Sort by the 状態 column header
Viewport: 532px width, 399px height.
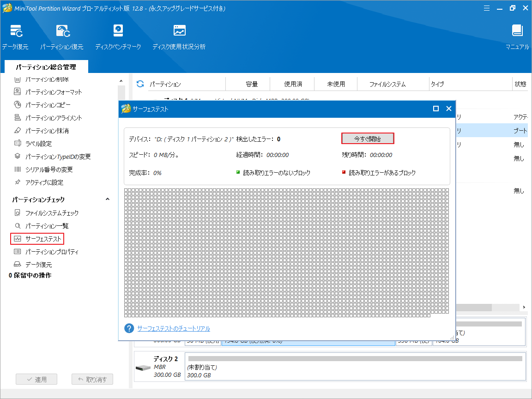click(x=520, y=84)
